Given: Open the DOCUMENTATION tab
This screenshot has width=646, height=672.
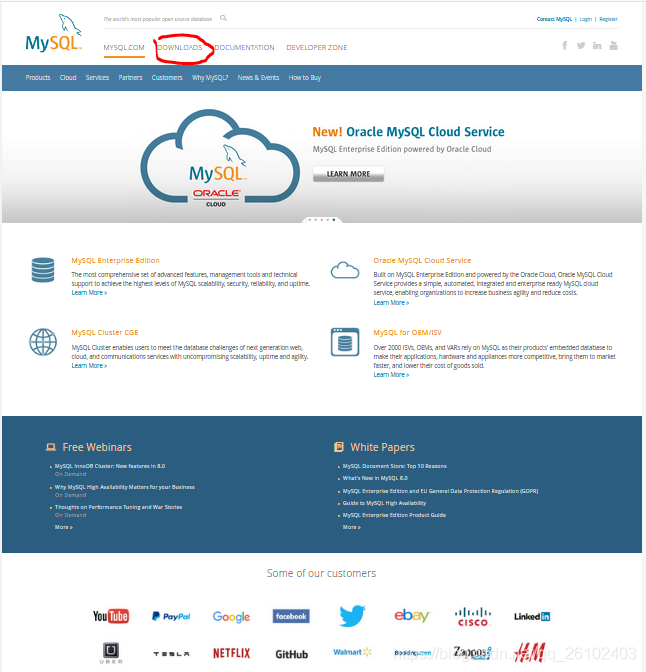Looking at the screenshot, I should click(x=244, y=48).
